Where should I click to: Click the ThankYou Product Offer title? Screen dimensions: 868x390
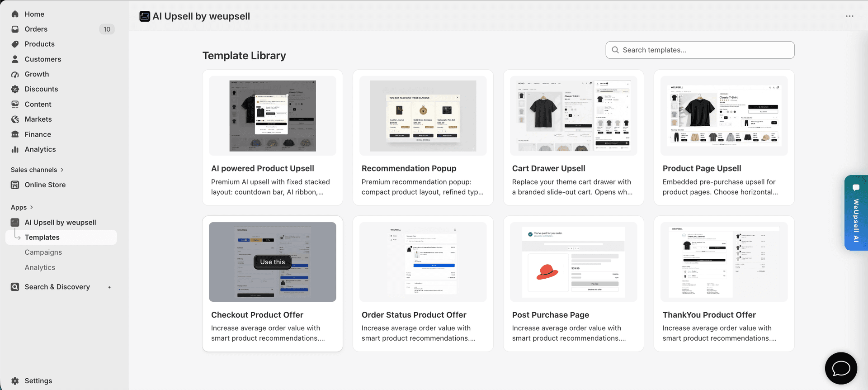[709, 315]
